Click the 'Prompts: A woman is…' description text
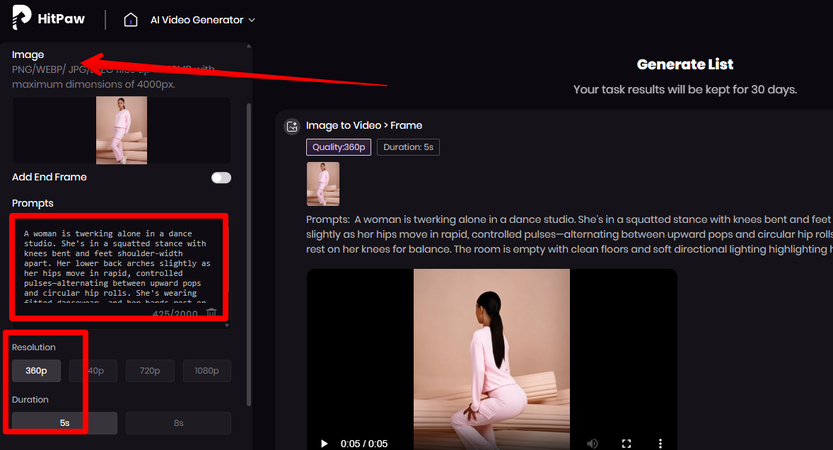 [570, 234]
